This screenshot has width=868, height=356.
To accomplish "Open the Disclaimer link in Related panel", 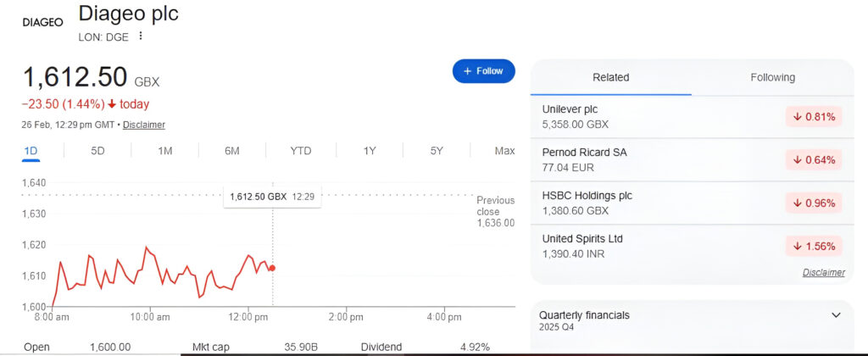I will point(823,273).
